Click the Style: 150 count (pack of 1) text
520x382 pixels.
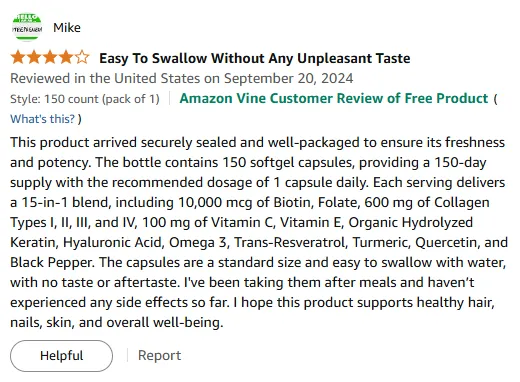click(x=85, y=99)
